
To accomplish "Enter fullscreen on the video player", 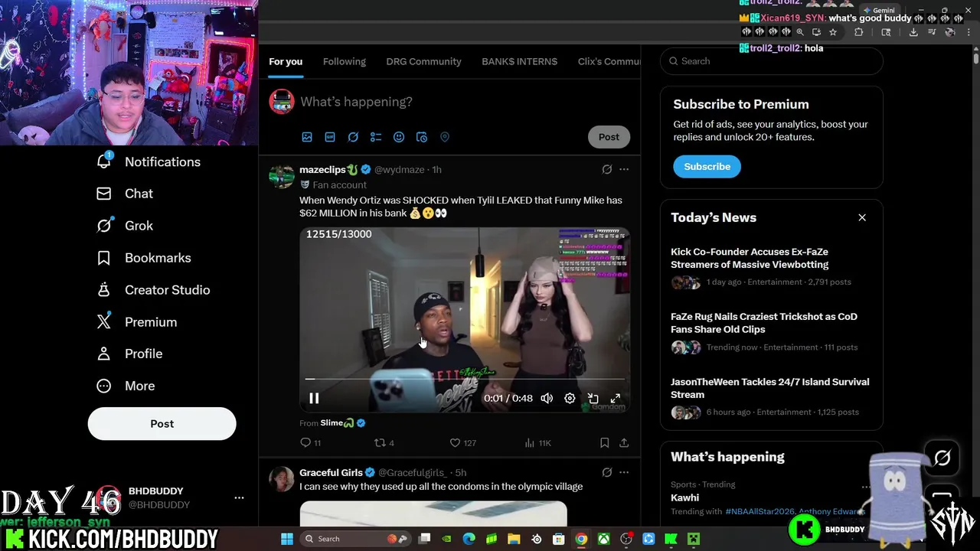I will tap(616, 398).
